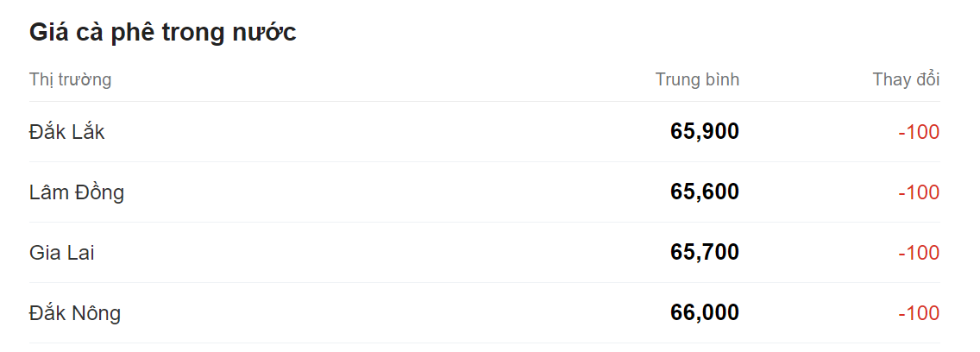Viewport: 980px width, 352px height.
Task: Select the Gia Lai market name
Action: click(x=62, y=253)
